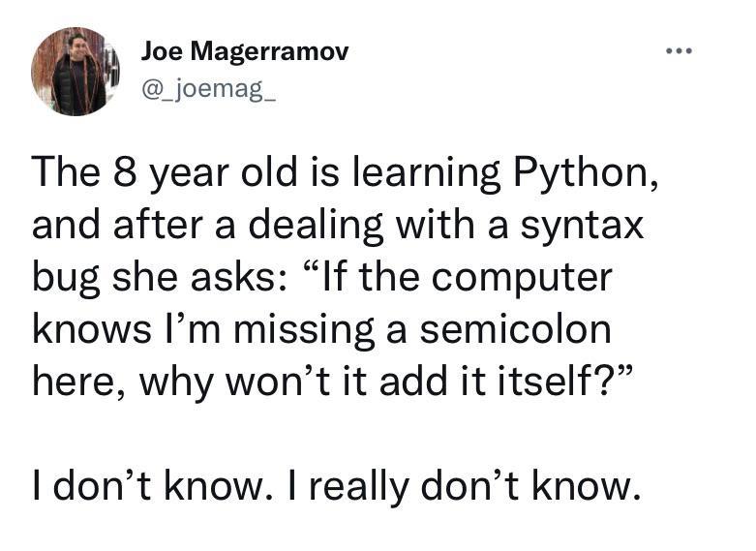Image resolution: width=756 pixels, height=551 pixels.
Task: Click the word "learning" in the first line
Action: pyautogui.click(x=419, y=174)
